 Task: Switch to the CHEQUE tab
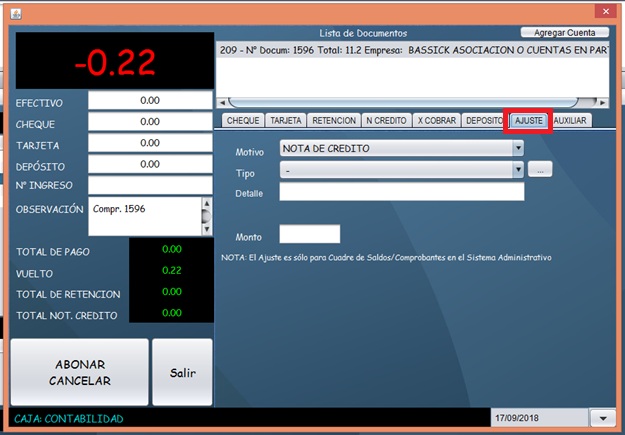pos(243,120)
